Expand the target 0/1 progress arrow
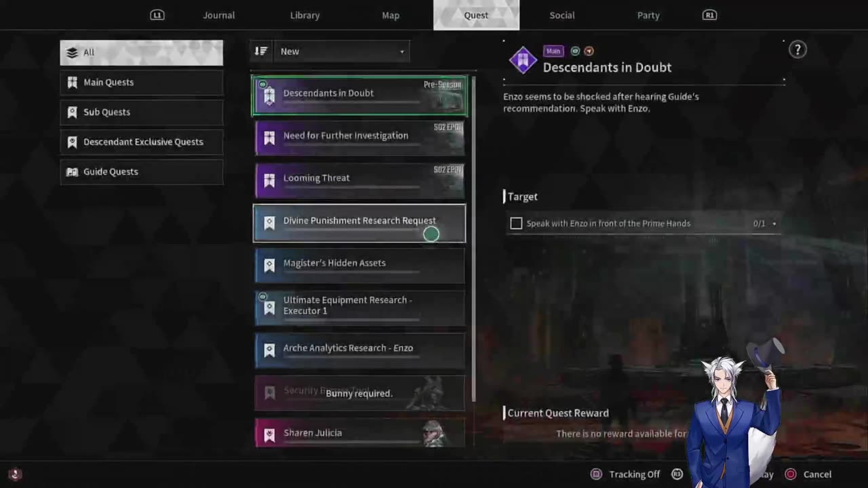 click(774, 224)
